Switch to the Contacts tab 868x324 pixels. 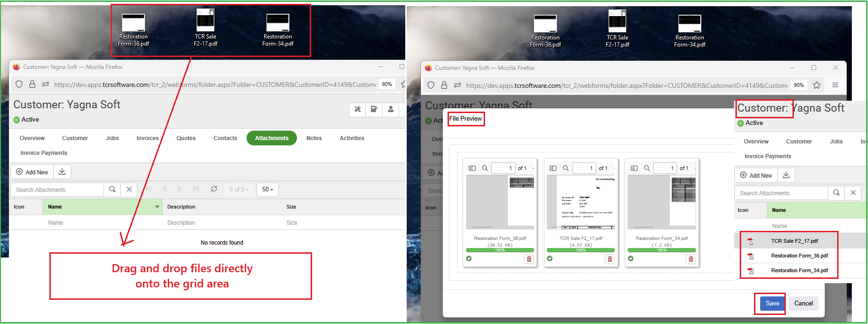click(225, 138)
